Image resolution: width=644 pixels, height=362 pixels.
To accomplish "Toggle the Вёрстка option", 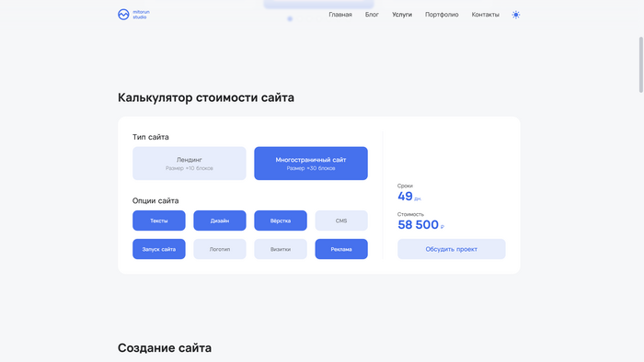I will 281,221.
